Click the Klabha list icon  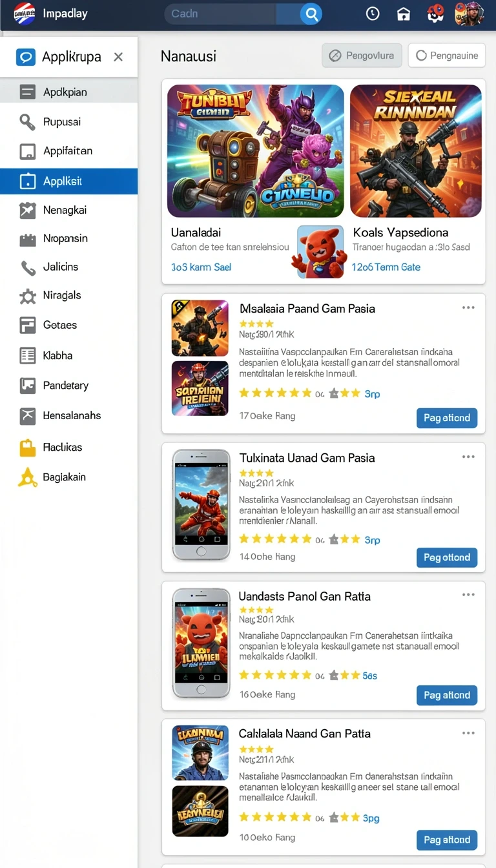pyautogui.click(x=28, y=355)
